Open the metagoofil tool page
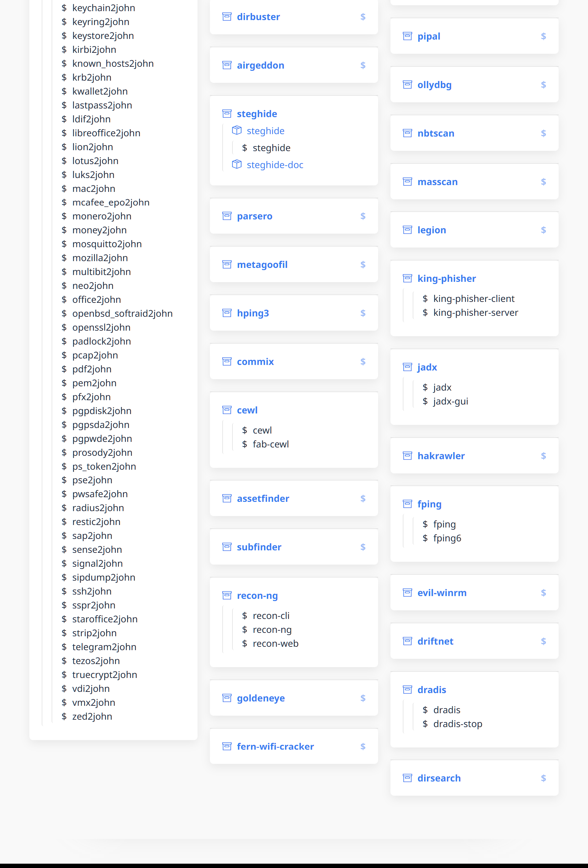 (x=262, y=265)
